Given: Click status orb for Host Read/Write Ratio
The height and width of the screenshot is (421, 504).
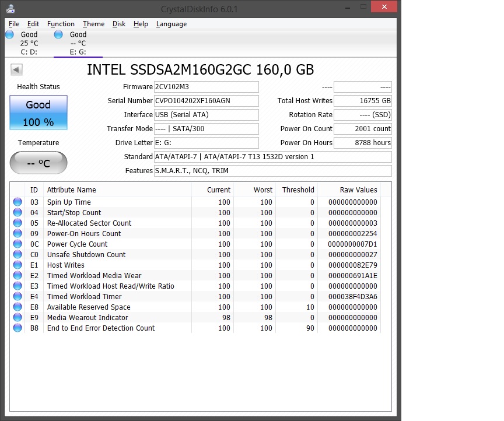Looking at the screenshot, I should point(17,286).
